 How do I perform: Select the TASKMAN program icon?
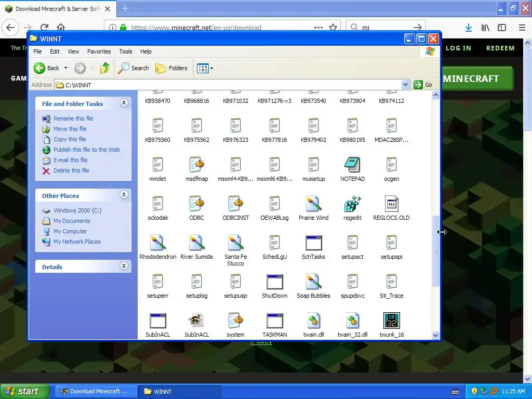274,321
